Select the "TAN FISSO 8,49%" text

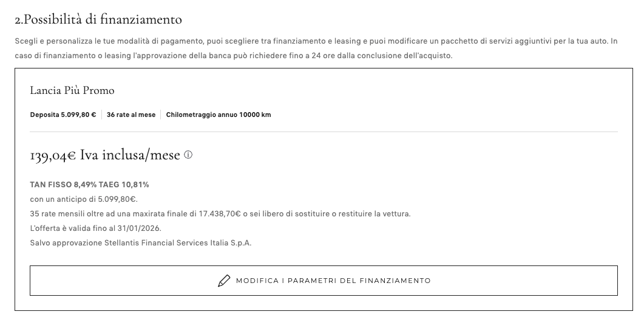pos(59,184)
